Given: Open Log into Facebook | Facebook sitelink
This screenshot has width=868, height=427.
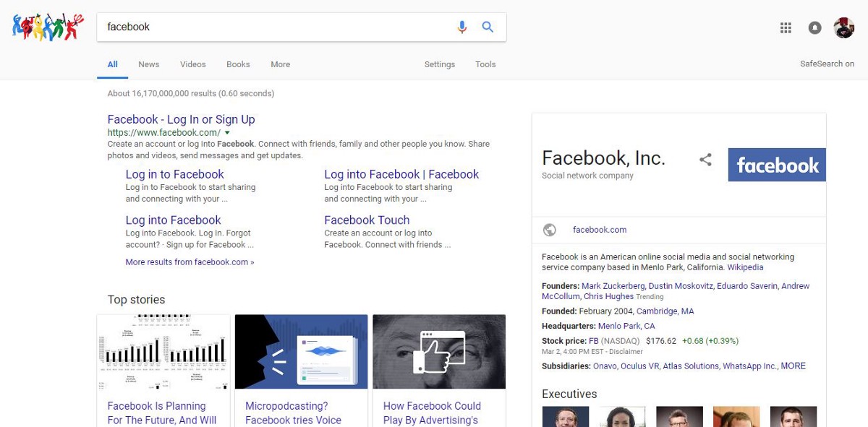Looking at the screenshot, I should tap(401, 174).
